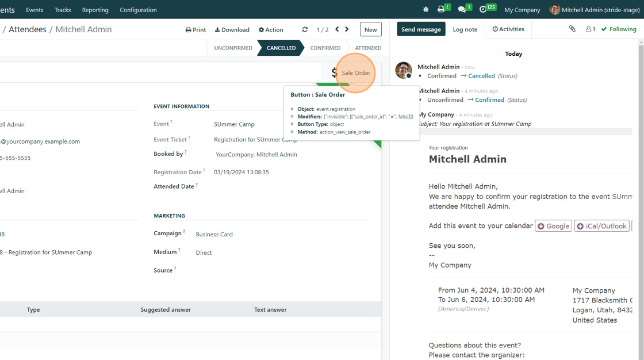
Task: Click help mark next to Registration Date
Action: point(204,170)
